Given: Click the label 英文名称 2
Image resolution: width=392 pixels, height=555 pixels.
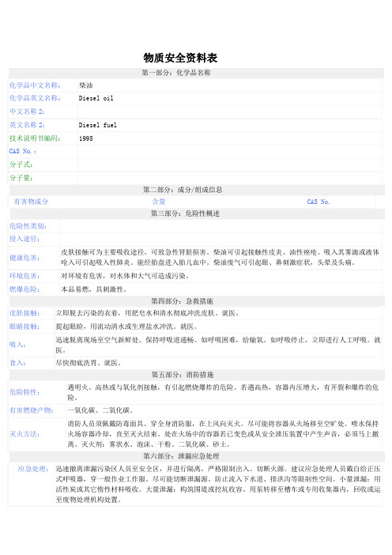Looking at the screenshot, I should click(27, 125).
